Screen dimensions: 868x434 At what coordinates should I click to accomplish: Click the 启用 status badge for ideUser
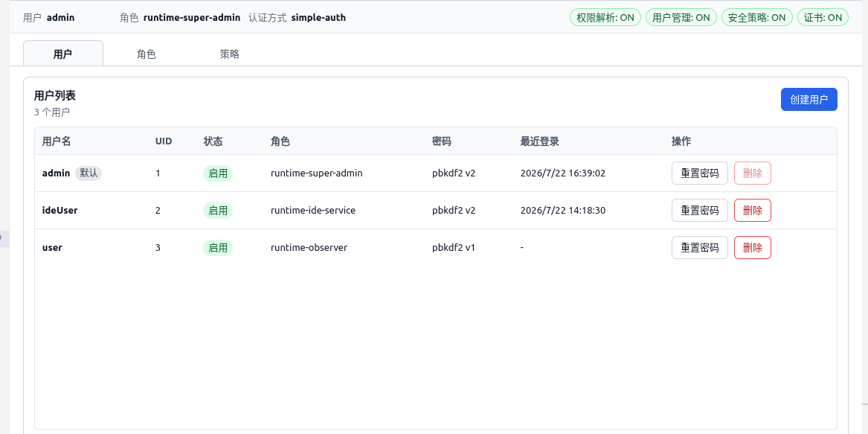(x=218, y=211)
